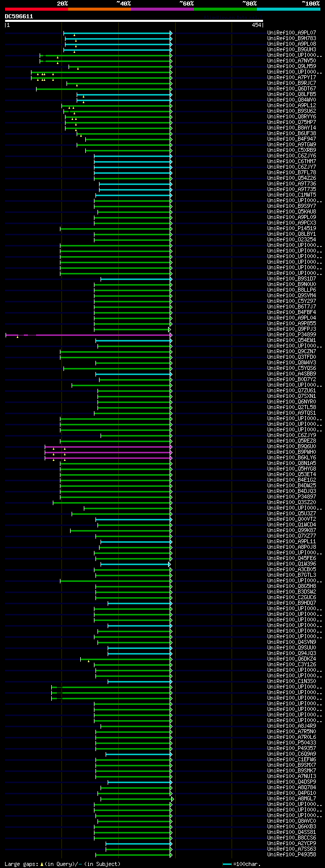Click the green alignment bar for UniRef100_Q6DT67
325x868 pixels.
point(104,89)
